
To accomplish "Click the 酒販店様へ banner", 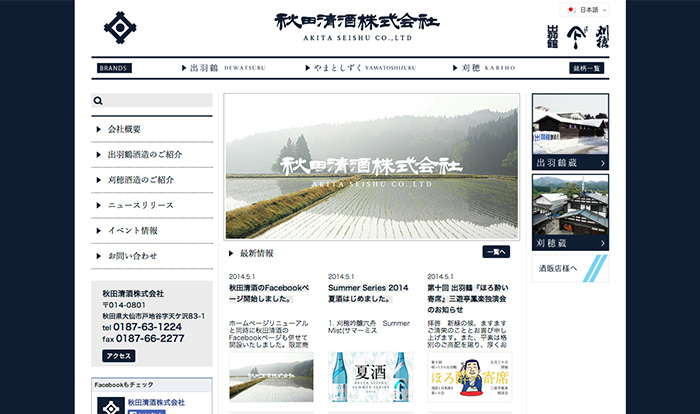I will tap(570, 268).
